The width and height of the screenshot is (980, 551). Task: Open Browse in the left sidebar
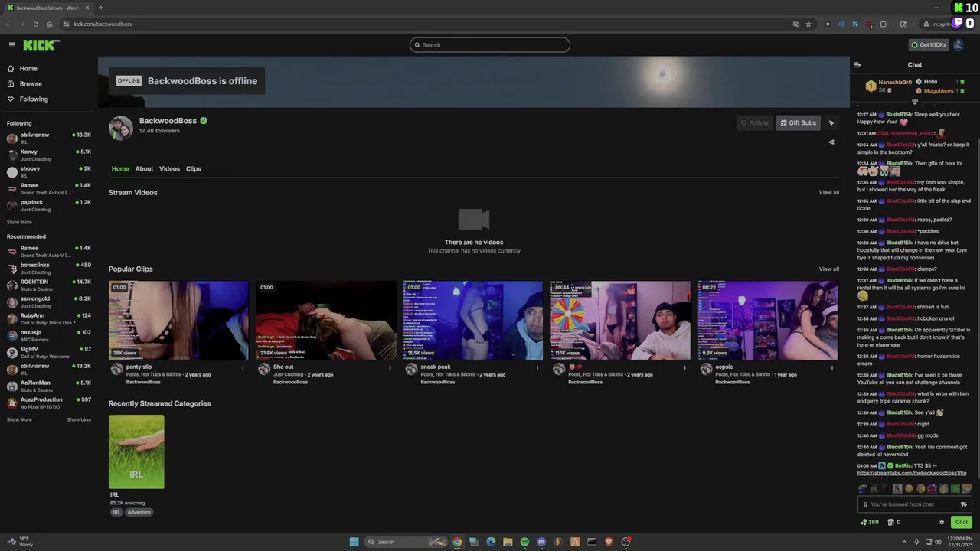point(31,83)
